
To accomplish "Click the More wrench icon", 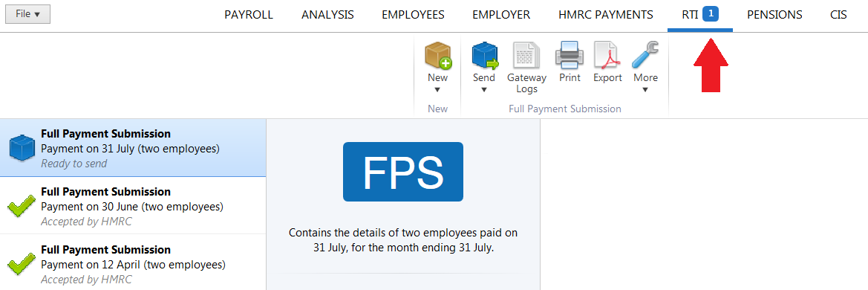I will point(645,54).
